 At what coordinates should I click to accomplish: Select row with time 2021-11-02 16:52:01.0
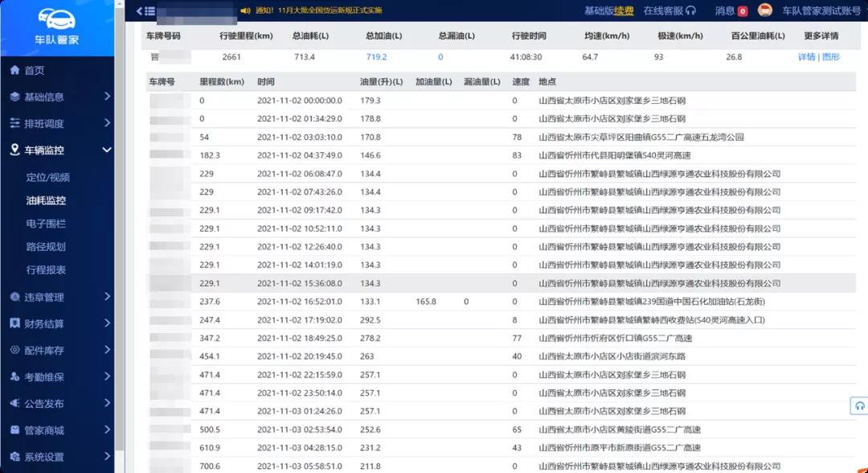[x=501, y=302]
